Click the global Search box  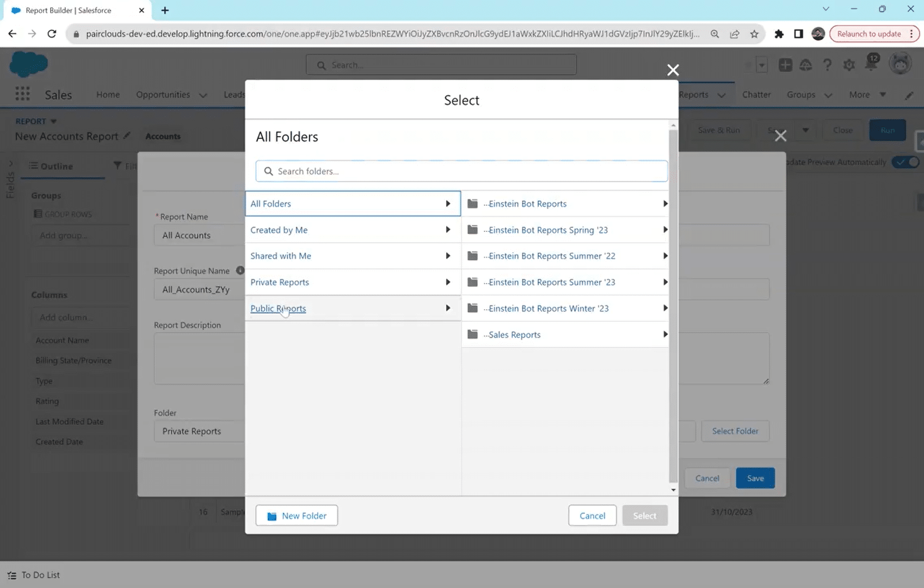[x=441, y=65]
